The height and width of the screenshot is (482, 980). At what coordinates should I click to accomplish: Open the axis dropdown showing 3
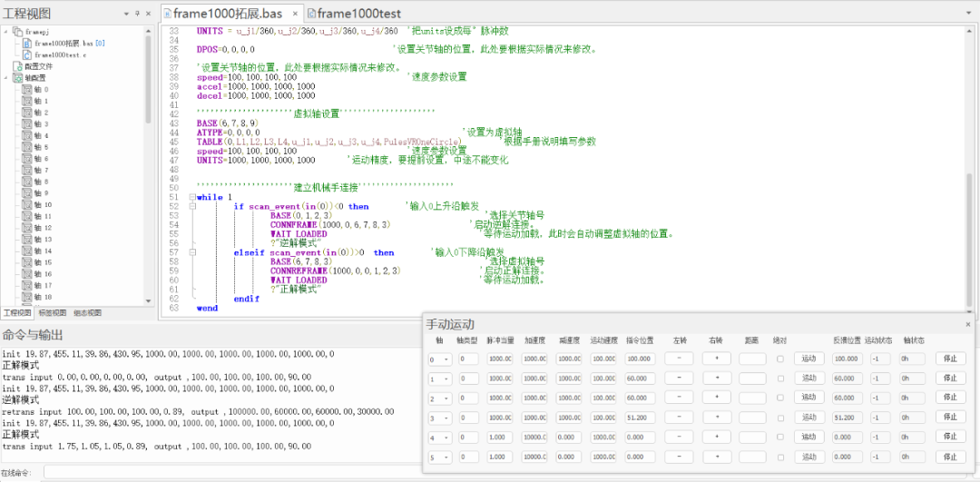click(x=439, y=418)
